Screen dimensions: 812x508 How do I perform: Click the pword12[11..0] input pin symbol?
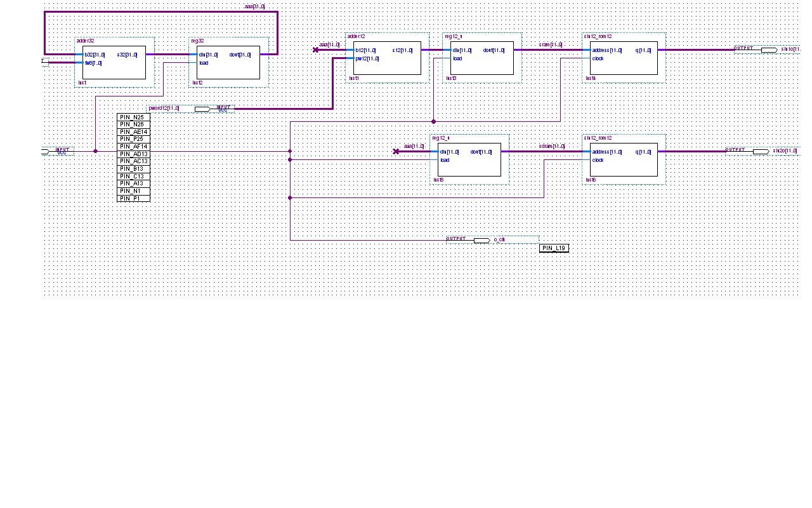[x=202, y=109]
